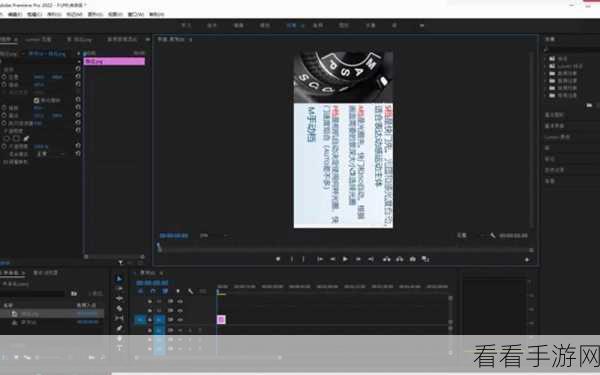The height and width of the screenshot is (375, 600).
Task: Click the Play button in Program Monitor
Action: (x=345, y=259)
